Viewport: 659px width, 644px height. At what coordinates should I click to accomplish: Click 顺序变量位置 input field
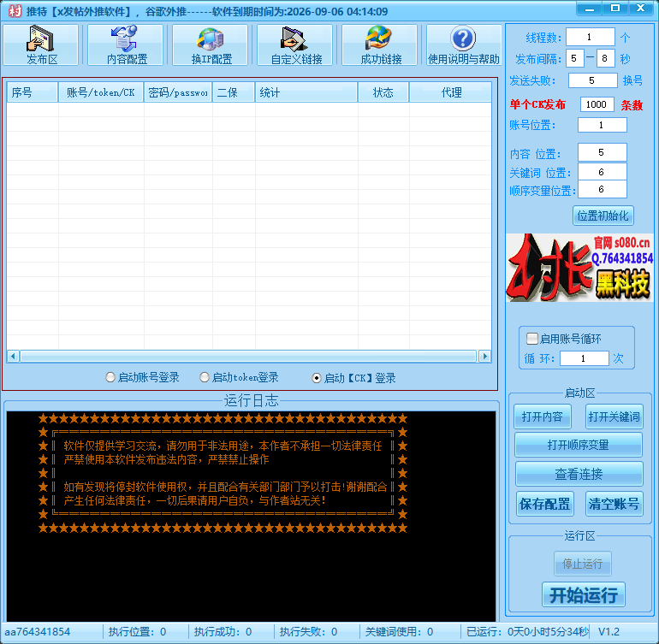pos(603,189)
